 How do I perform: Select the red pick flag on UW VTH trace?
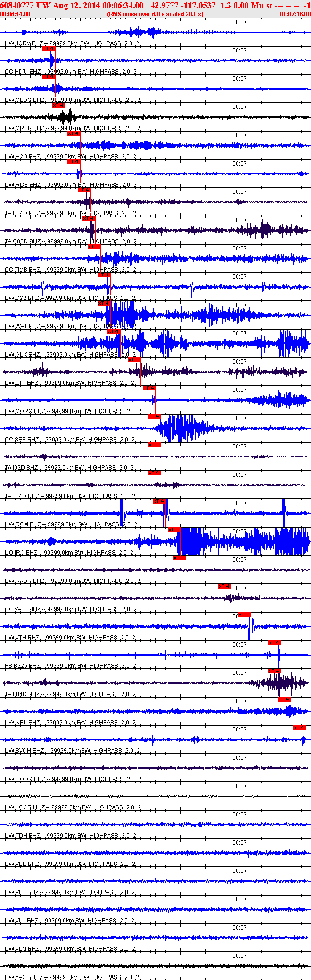245,615
